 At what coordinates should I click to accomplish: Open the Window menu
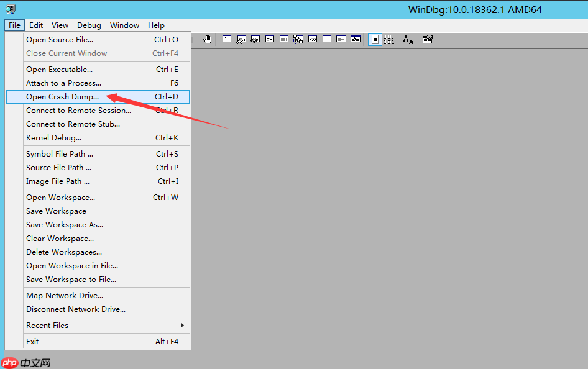pos(124,25)
